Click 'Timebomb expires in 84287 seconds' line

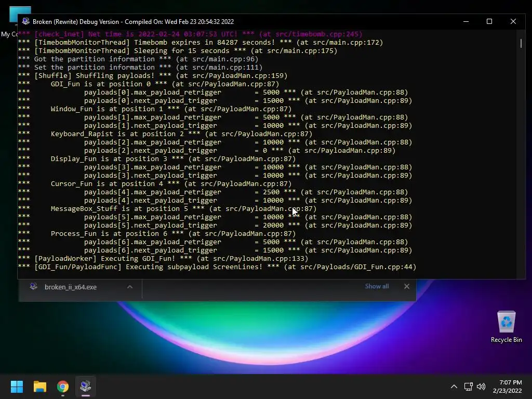pos(200,43)
